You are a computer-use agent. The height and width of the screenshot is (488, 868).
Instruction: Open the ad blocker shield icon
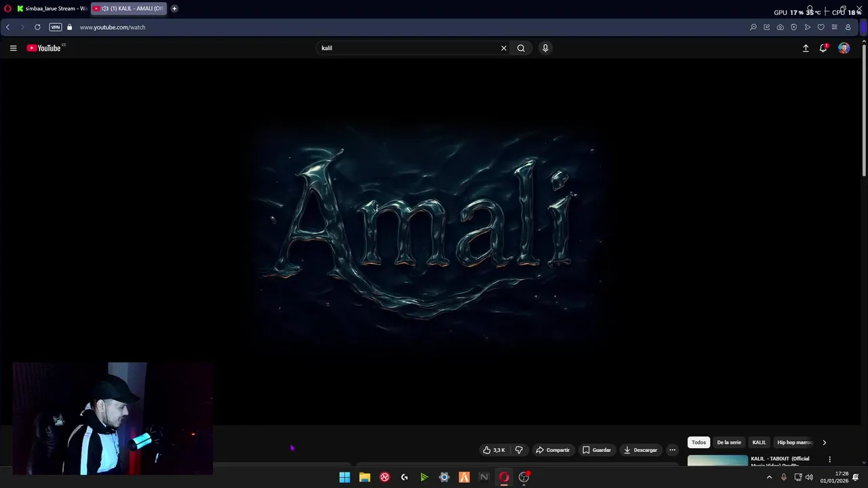point(793,27)
